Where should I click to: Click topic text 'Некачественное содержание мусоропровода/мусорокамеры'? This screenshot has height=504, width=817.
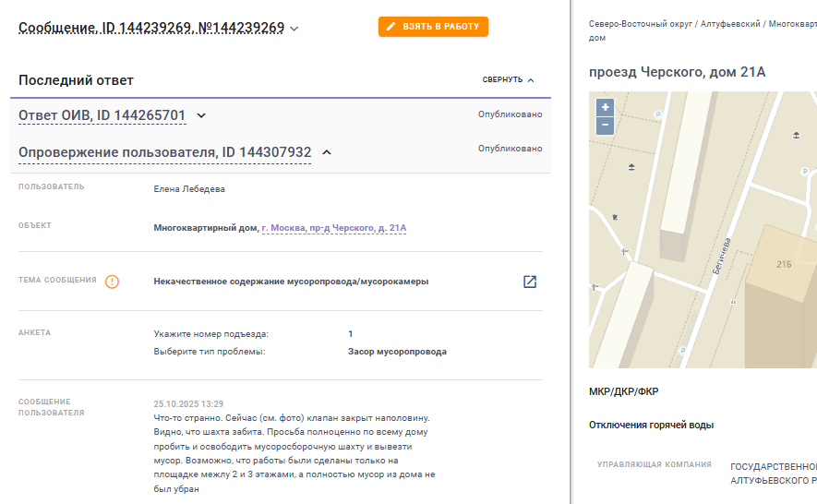pos(291,282)
